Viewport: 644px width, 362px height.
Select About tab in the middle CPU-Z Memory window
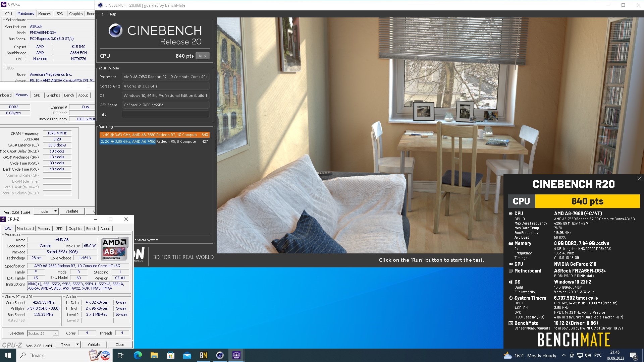[x=83, y=95]
